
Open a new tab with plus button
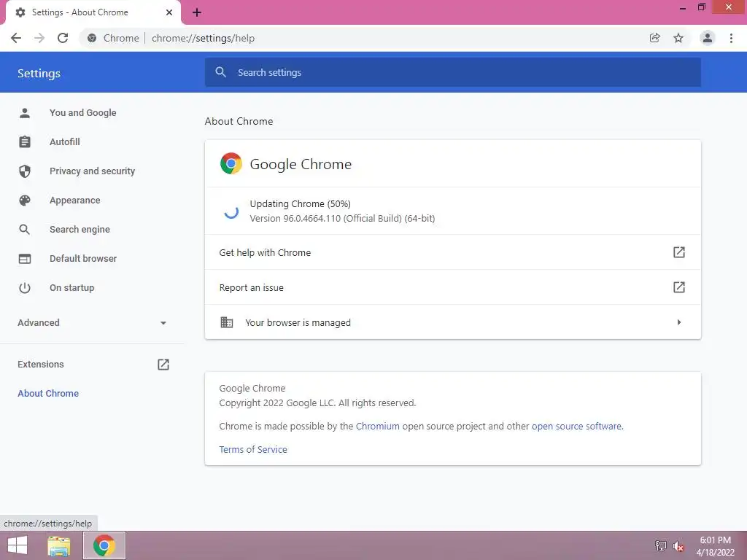[x=197, y=12]
